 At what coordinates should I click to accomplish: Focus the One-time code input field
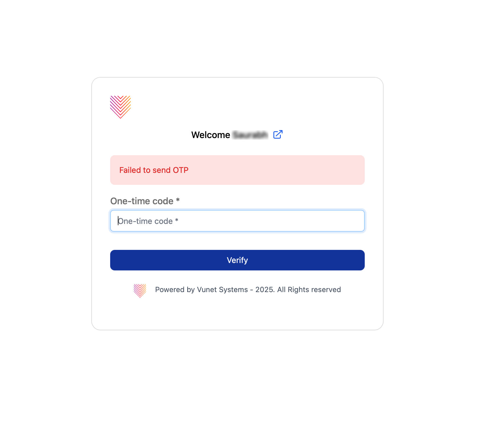(237, 221)
